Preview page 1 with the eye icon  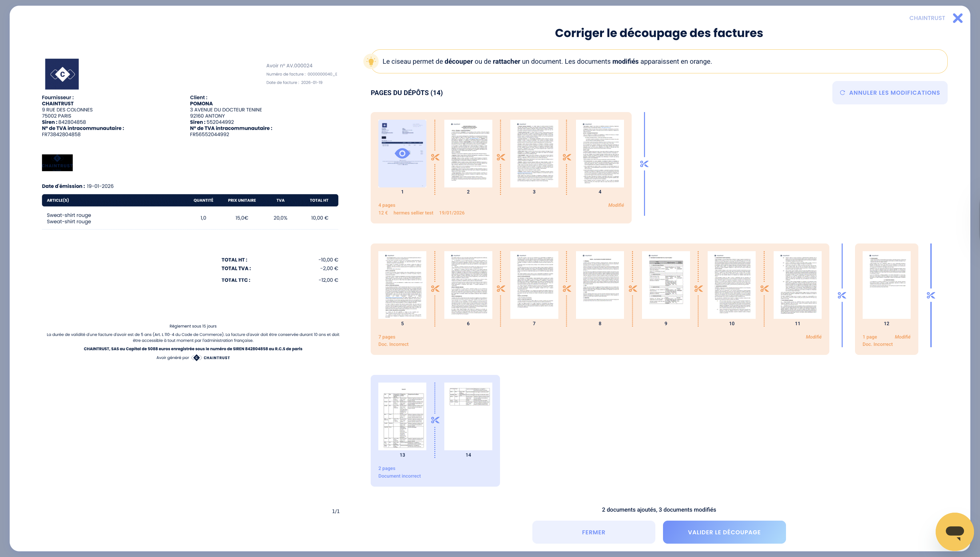(402, 153)
